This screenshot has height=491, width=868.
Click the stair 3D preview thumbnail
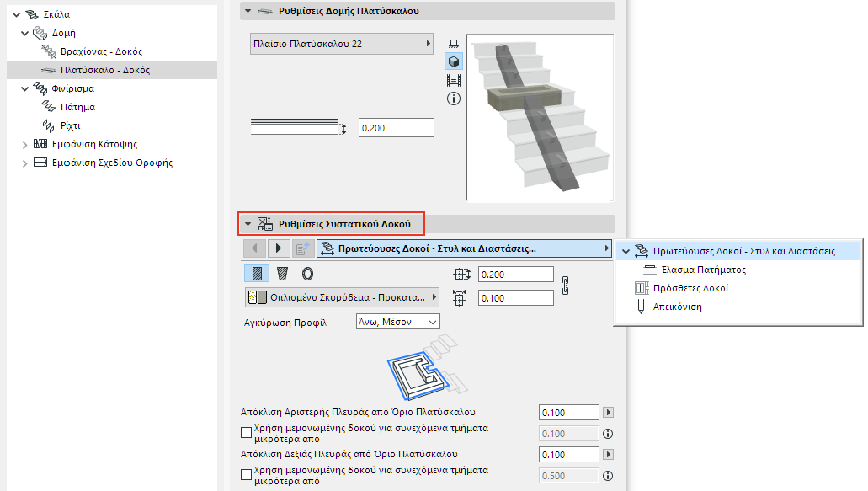[x=540, y=118]
